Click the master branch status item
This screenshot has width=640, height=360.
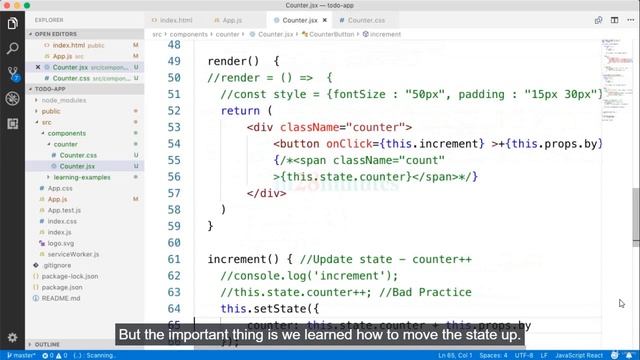click(x=21, y=356)
